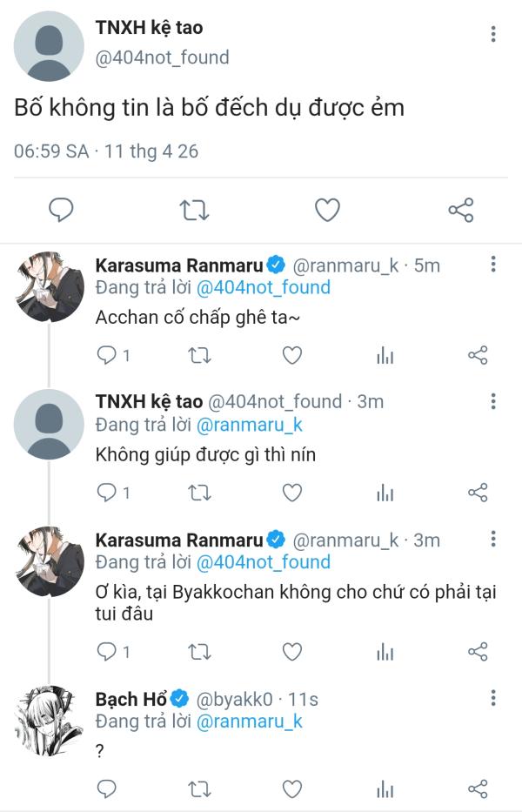Reply to the main tweet by TNXH kệ tao

(60, 210)
